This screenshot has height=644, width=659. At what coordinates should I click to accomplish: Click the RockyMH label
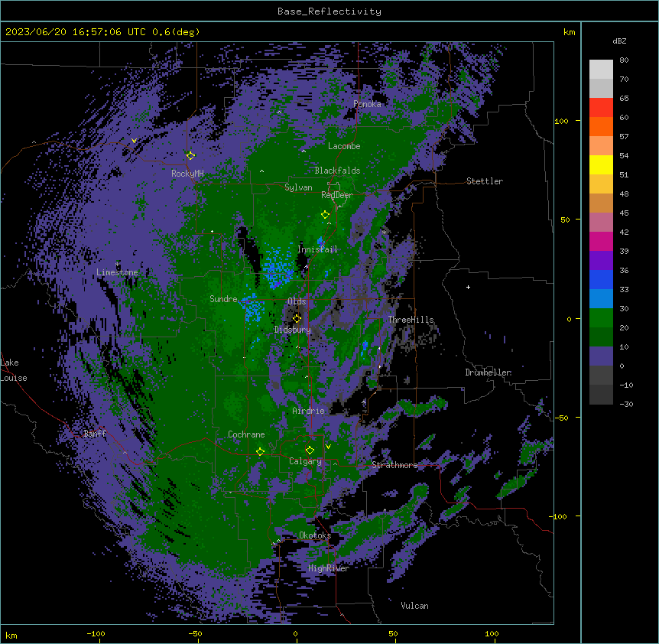pyautogui.click(x=187, y=173)
